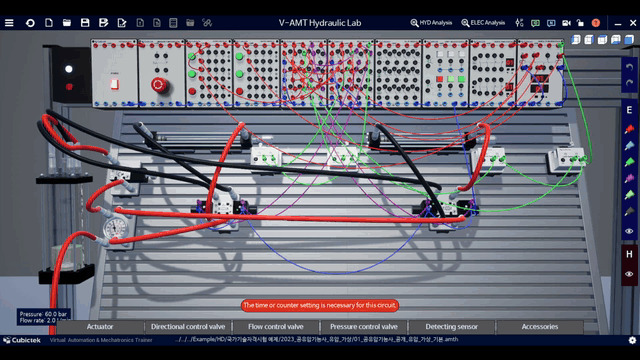Click the E electric panel header
This screenshot has width=640, height=360.
coord(629,110)
